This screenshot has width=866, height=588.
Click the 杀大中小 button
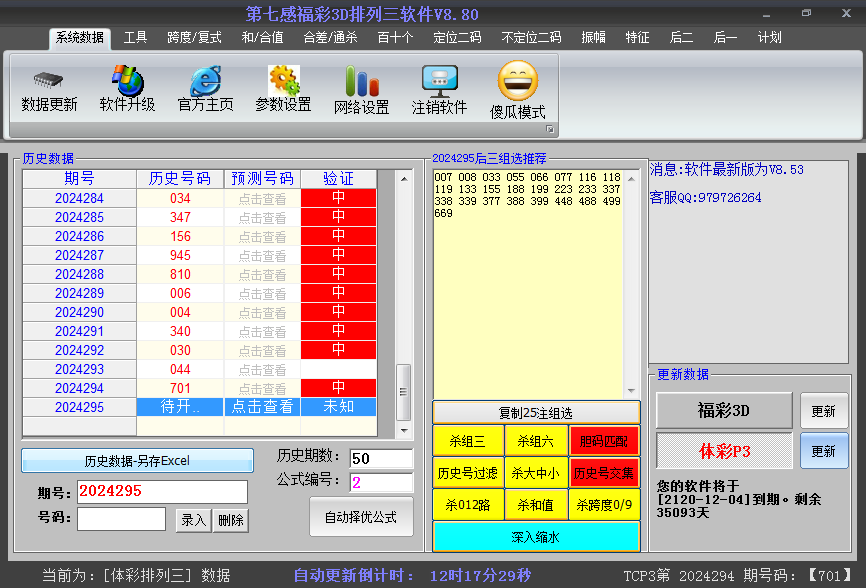536,473
